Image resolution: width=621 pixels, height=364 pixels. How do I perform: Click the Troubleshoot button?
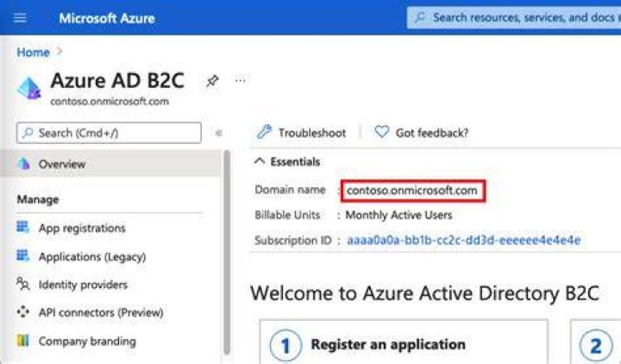click(x=302, y=133)
